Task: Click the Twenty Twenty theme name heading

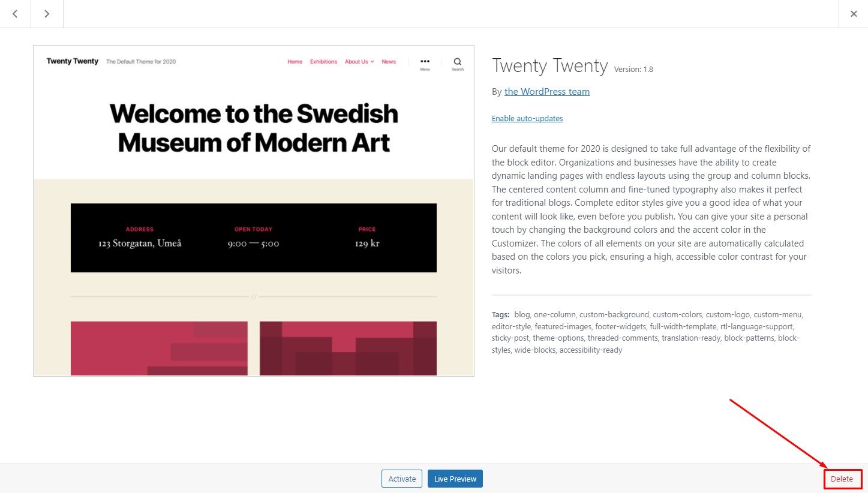Action: [550, 66]
